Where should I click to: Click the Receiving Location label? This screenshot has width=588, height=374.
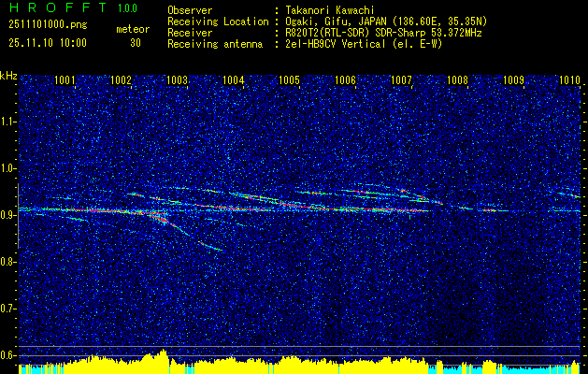(218, 22)
